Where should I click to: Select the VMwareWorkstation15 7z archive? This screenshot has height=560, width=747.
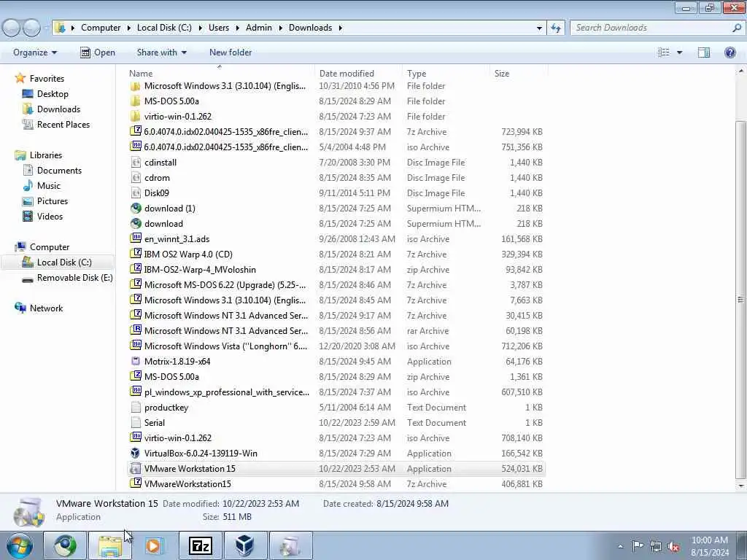click(336, 483)
